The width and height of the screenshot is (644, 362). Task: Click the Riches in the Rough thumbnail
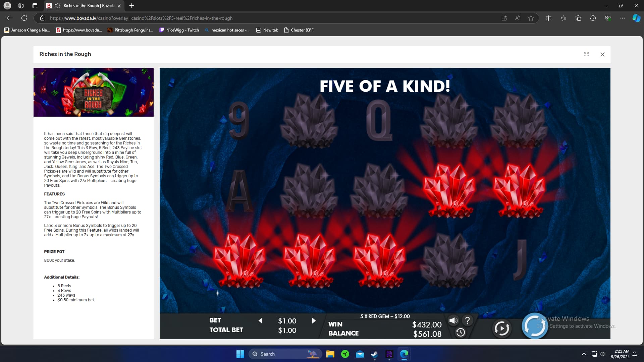94,93
